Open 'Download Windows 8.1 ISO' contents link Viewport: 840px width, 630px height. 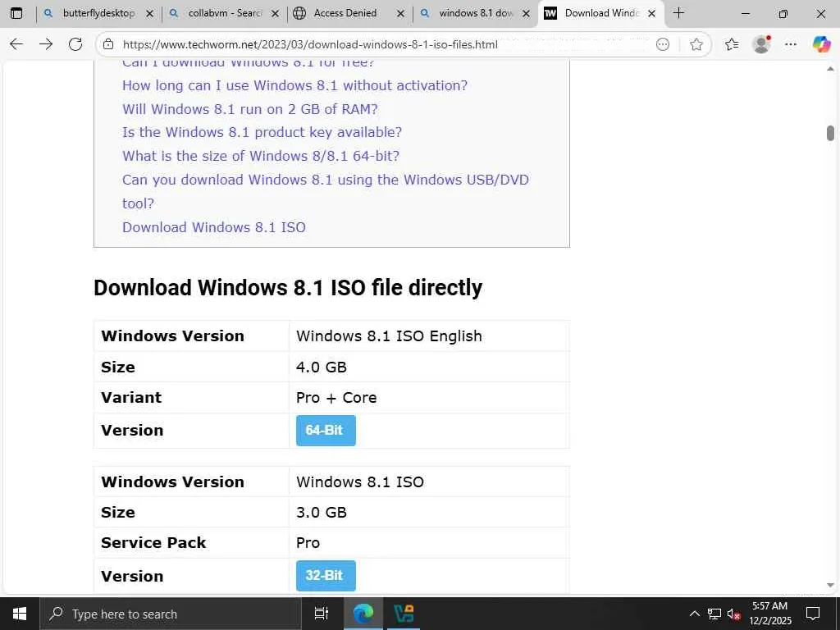214,227
